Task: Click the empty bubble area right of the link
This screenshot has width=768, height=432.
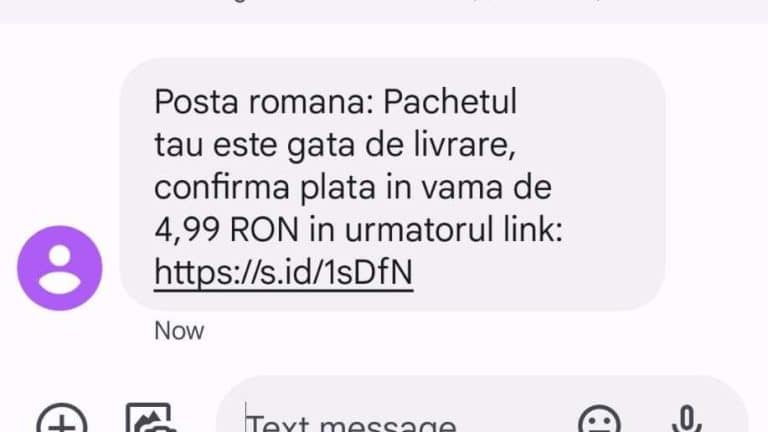Action: point(534,272)
